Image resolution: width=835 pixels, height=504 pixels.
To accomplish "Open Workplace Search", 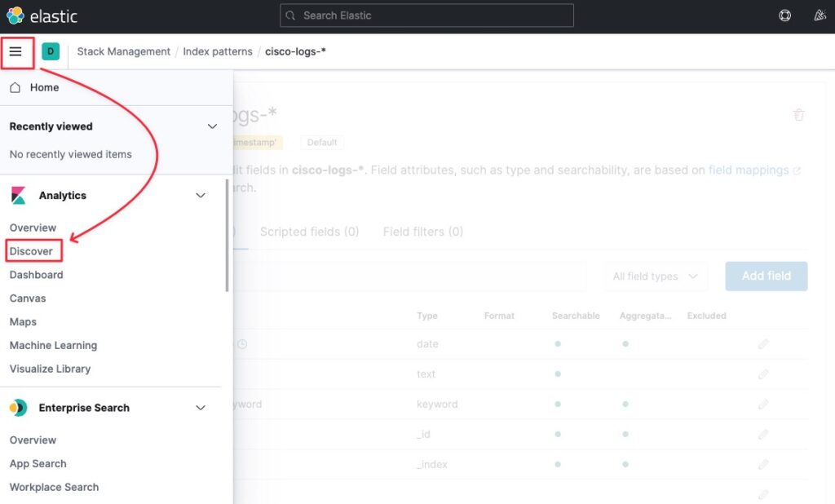I will pos(54,487).
